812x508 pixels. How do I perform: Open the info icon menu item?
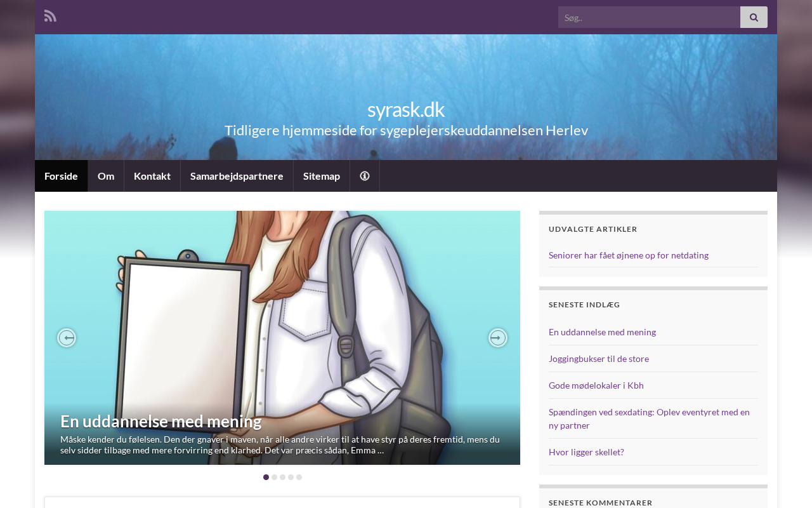pos(365,176)
